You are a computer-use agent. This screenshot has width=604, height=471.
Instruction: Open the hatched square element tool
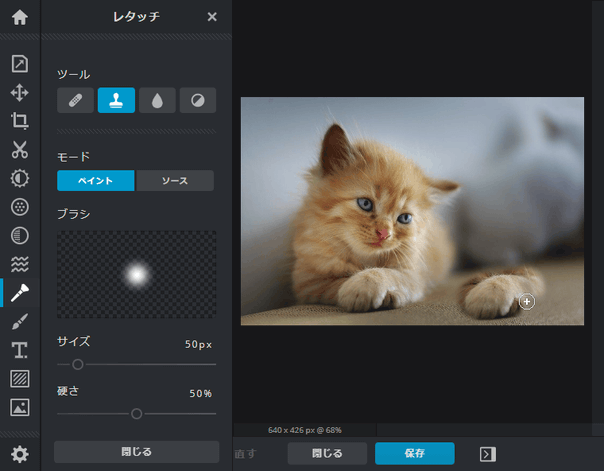20,379
